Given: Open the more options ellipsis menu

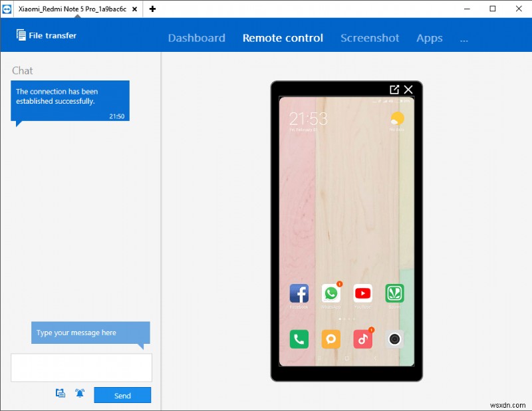Looking at the screenshot, I should [464, 40].
